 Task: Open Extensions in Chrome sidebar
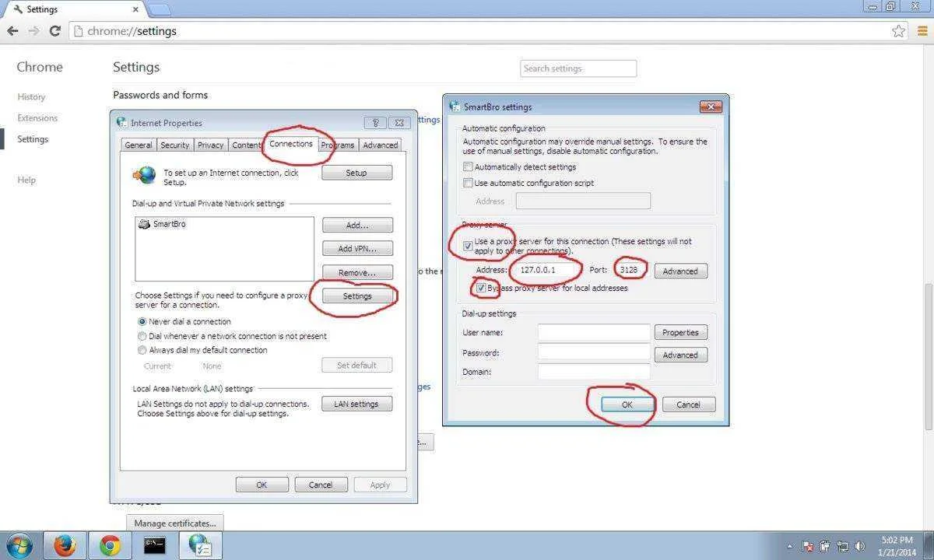click(x=37, y=118)
